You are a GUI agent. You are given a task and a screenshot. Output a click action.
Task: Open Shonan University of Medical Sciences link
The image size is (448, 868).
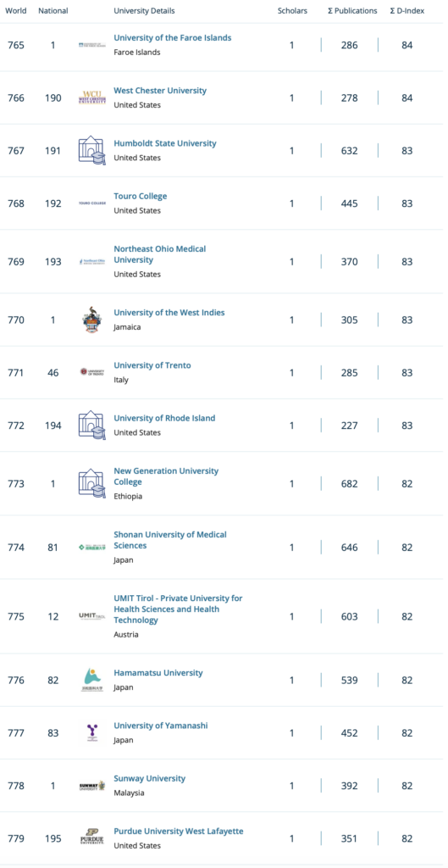click(170, 540)
